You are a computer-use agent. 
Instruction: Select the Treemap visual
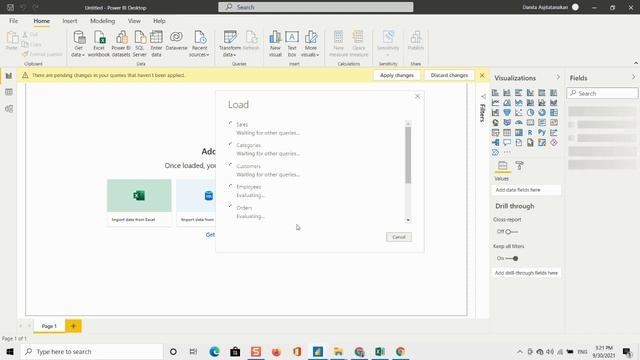coord(553,112)
